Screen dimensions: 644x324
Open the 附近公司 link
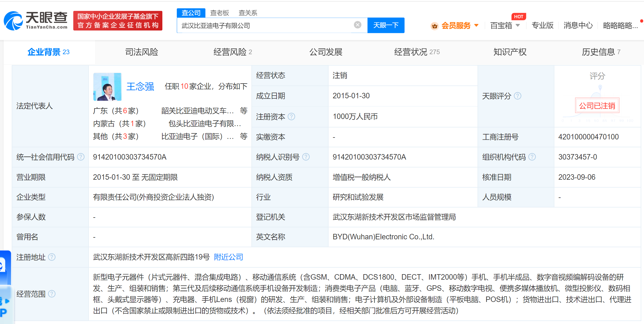228,257
